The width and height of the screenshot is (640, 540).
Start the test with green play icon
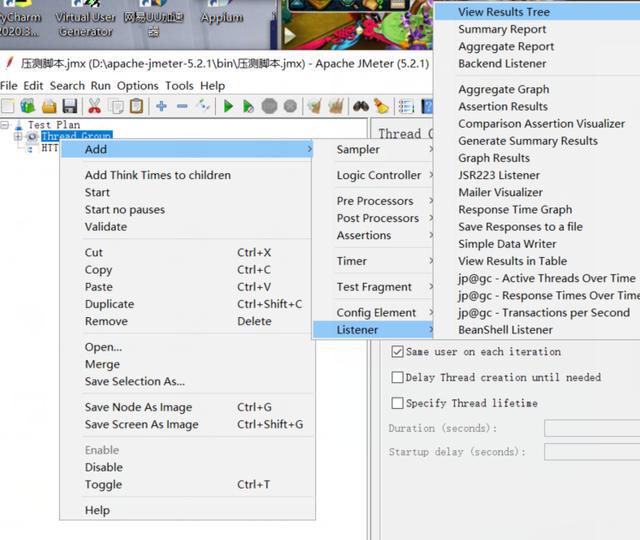pyautogui.click(x=228, y=107)
